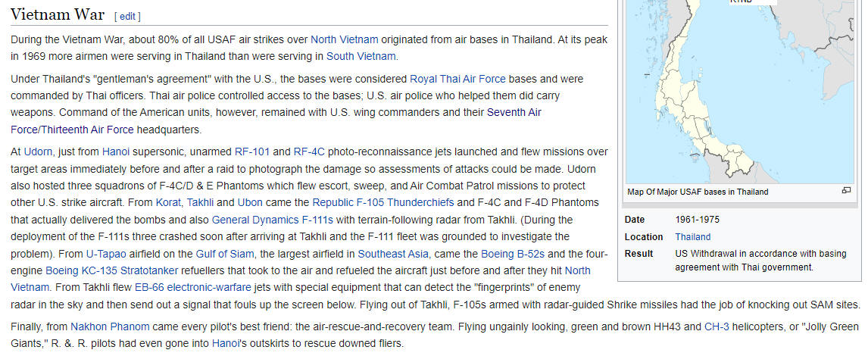Edit the Vietnam War section

click(x=127, y=17)
